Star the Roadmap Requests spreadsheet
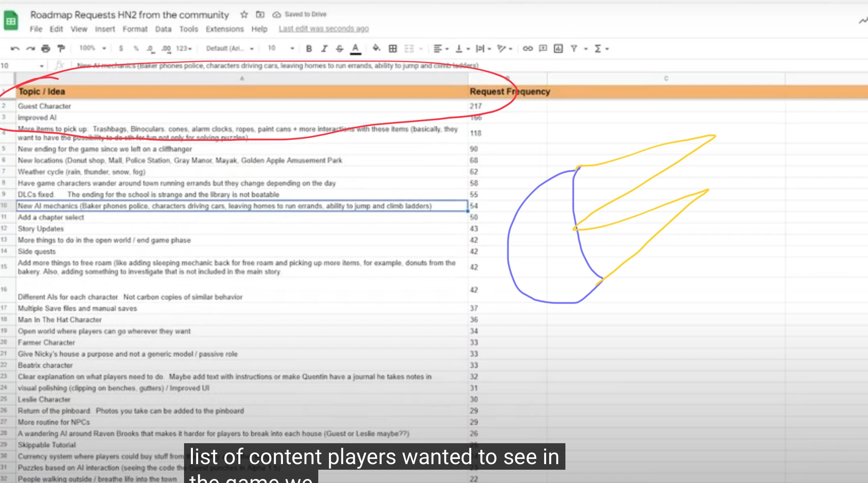The image size is (868, 483). pyautogui.click(x=244, y=14)
